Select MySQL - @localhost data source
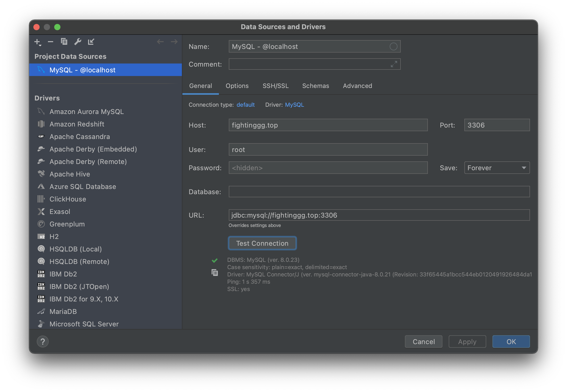 tap(82, 70)
